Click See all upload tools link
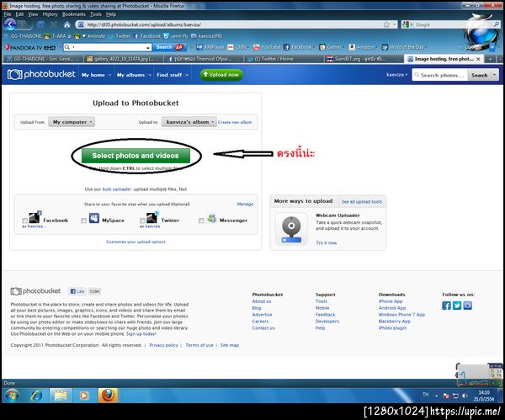Viewport: 505px width, 420px height. click(x=362, y=202)
